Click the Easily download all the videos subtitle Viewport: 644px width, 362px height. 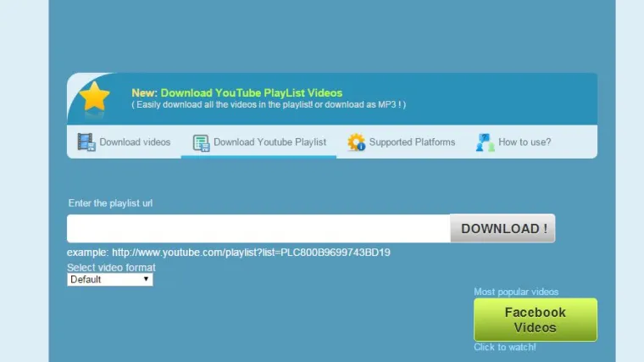(x=269, y=104)
